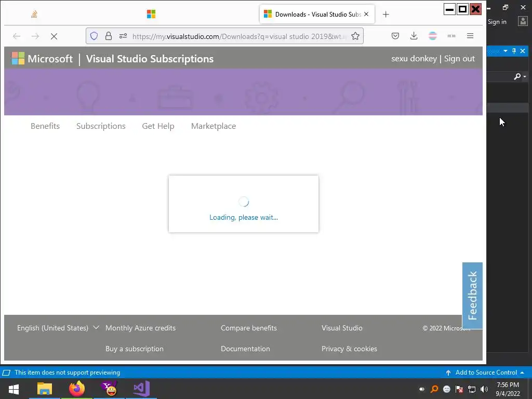This screenshot has width=532, height=399.
Task: Open the Feedback side panel
Action: coord(472,296)
